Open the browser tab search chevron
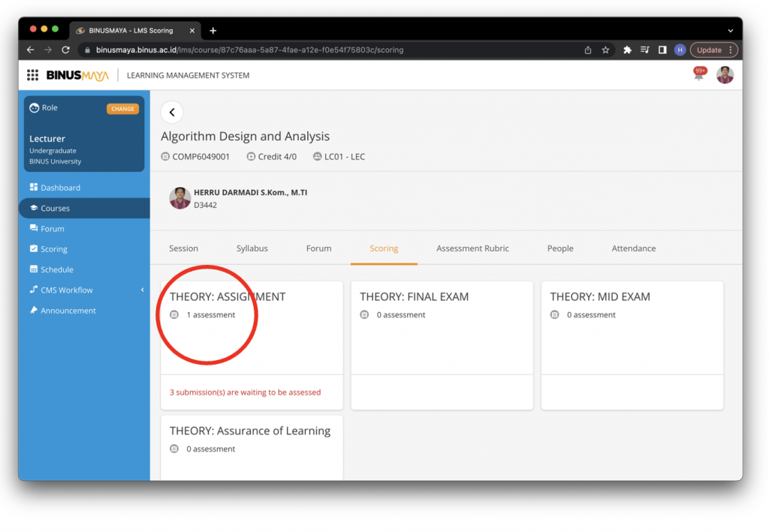 click(730, 30)
